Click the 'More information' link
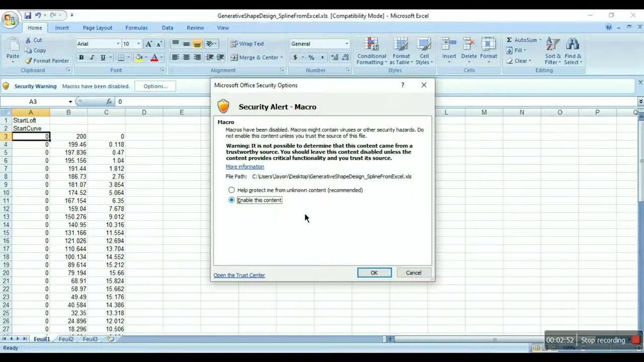This screenshot has height=362, width=644. [x=245, y=166]
